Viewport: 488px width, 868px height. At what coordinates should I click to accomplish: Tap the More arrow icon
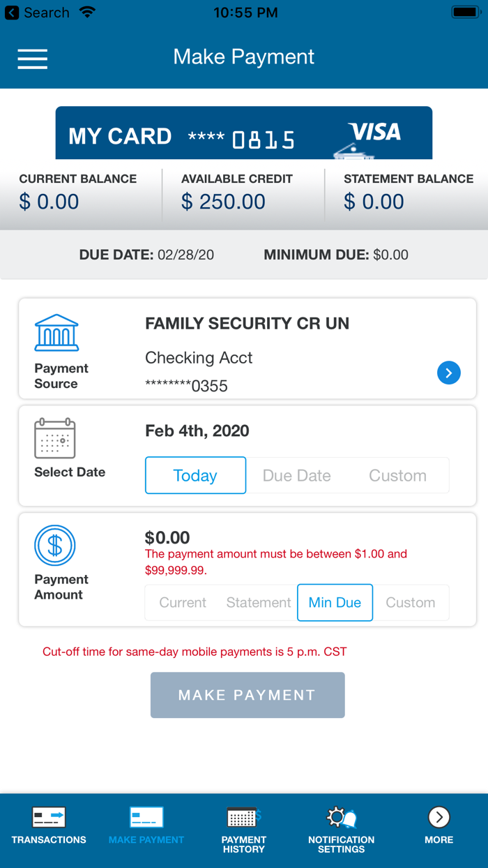click(439, 816)
